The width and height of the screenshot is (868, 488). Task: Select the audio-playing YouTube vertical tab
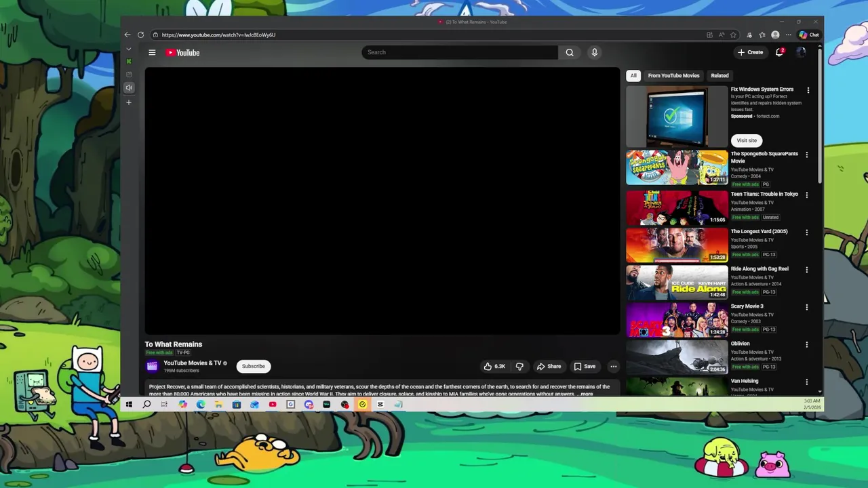129,87
